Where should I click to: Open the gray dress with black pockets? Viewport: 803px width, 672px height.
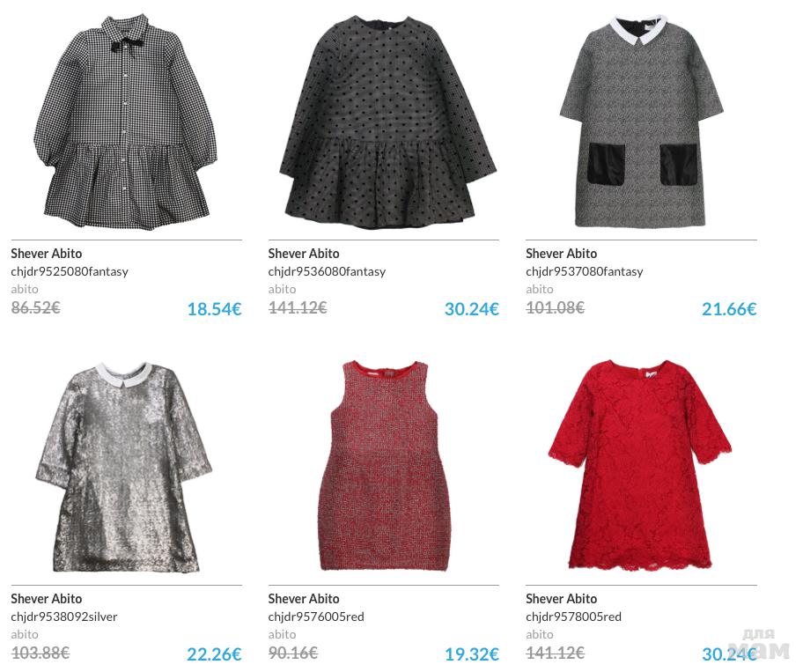641,121
